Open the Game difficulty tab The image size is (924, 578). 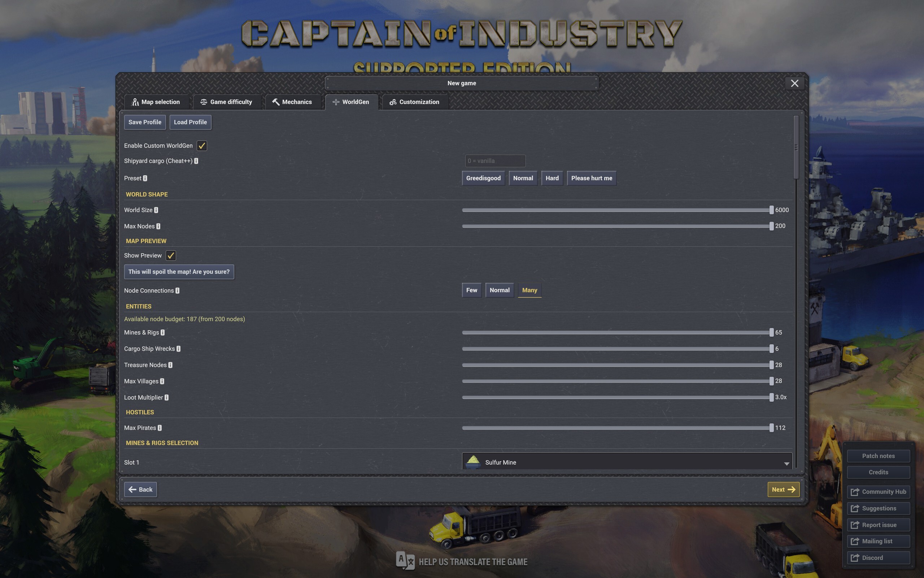tap(227, 102)
